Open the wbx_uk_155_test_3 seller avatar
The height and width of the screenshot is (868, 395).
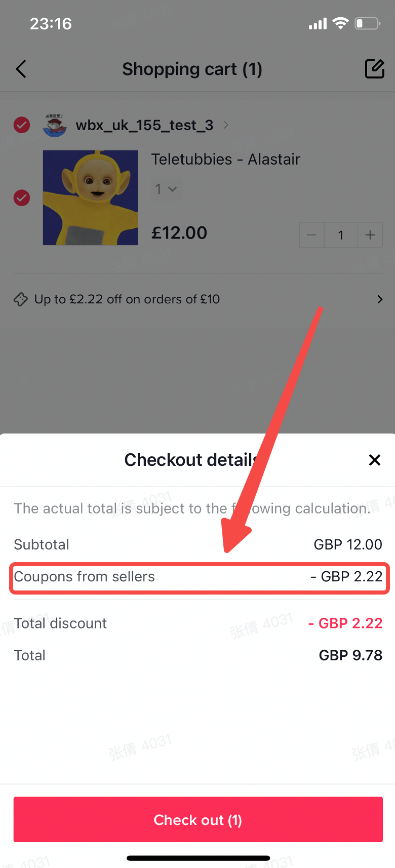click(55, 125)
